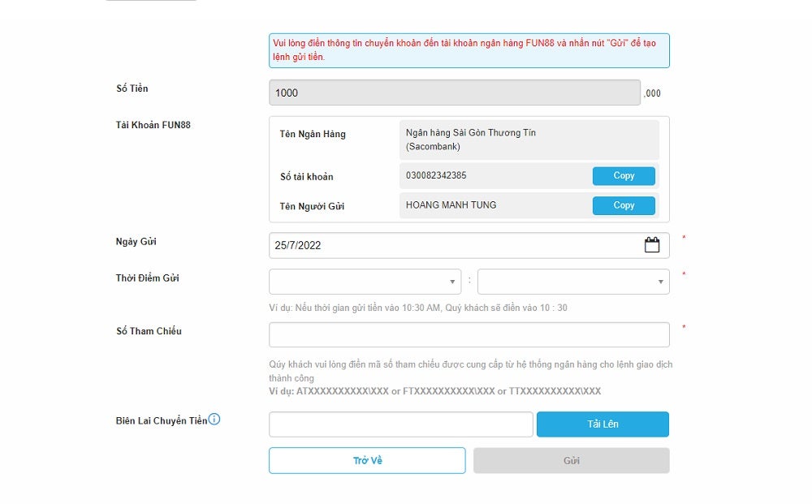Click the ,000 suffix next to amount

tap(653, 93)
